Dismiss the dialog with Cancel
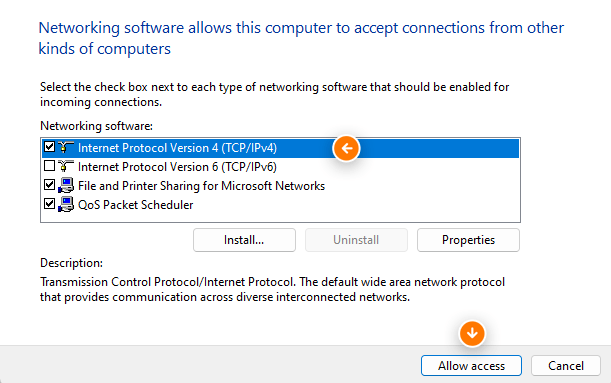 pyautogui.click(x=566, y=366)
